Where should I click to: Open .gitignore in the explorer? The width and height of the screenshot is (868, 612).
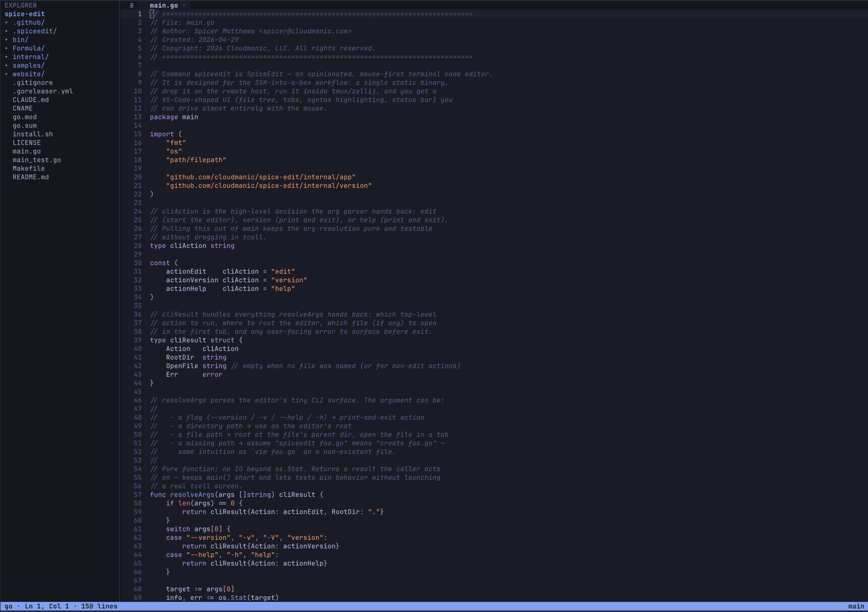pyautogui.click(x=33, y=83)
